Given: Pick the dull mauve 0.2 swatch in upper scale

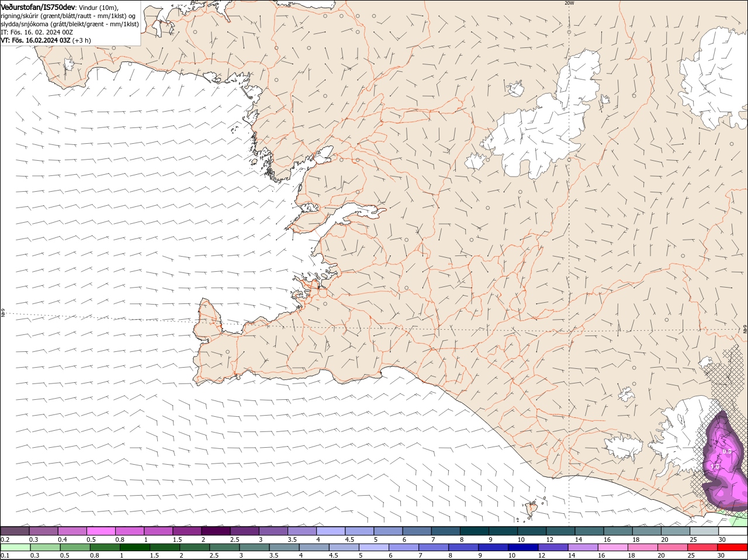Looking at the screenshot, I should click(15, 531).
